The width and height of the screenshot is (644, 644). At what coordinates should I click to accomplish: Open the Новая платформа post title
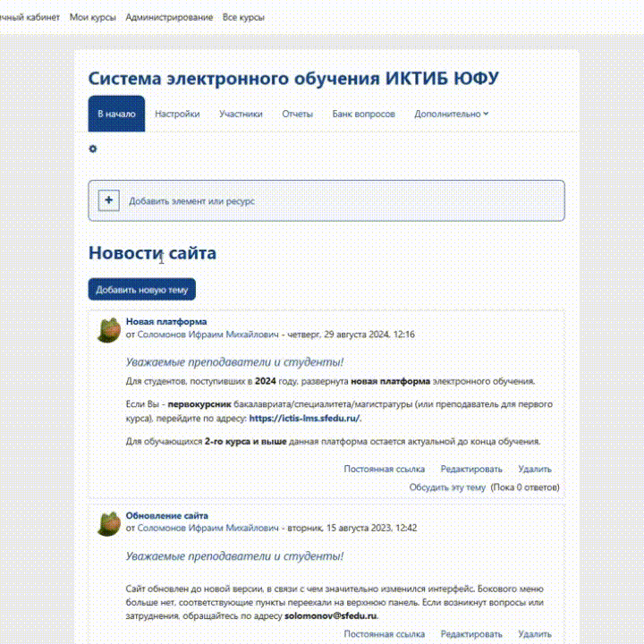click(x=166, y=322)
